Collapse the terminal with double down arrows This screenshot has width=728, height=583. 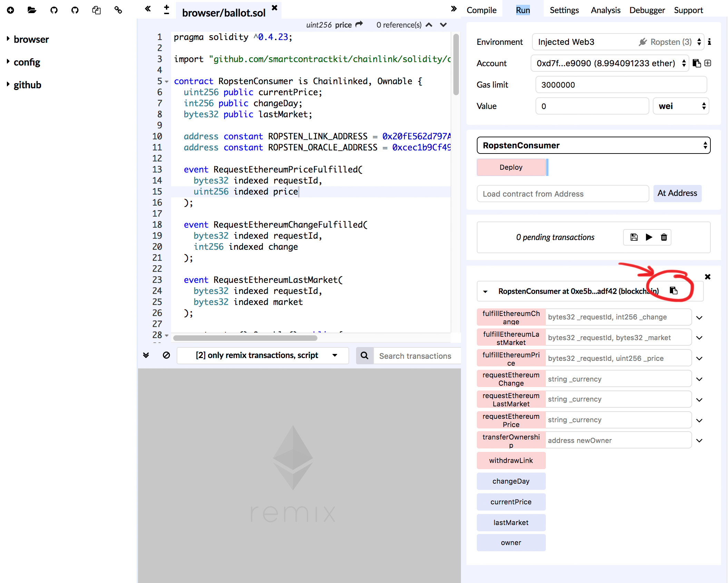[x=146, y=355]
